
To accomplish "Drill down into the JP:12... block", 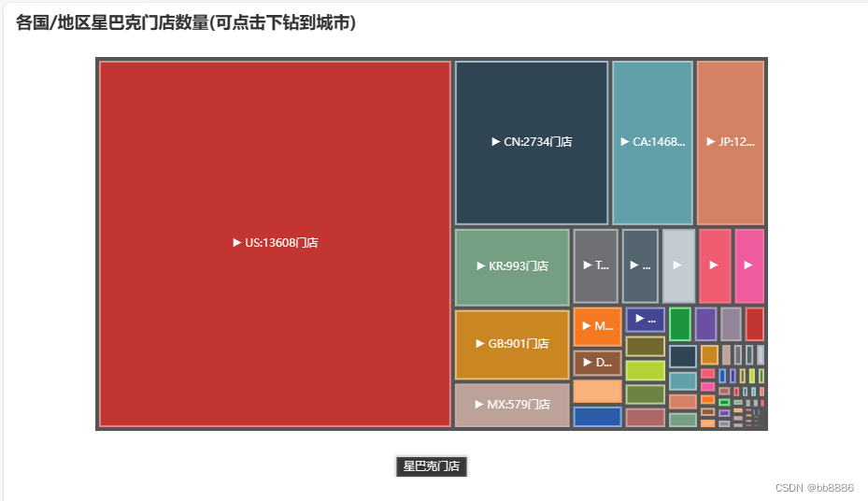I will [x=731, y=142].
